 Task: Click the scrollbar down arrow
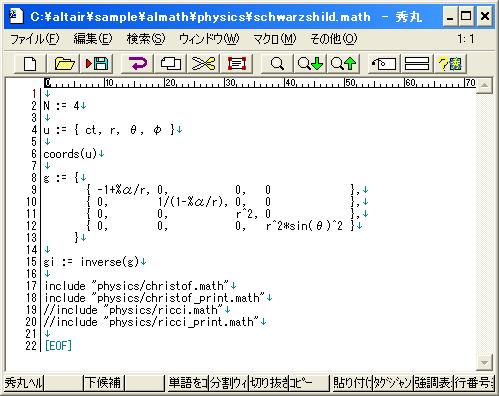[484, 362]
